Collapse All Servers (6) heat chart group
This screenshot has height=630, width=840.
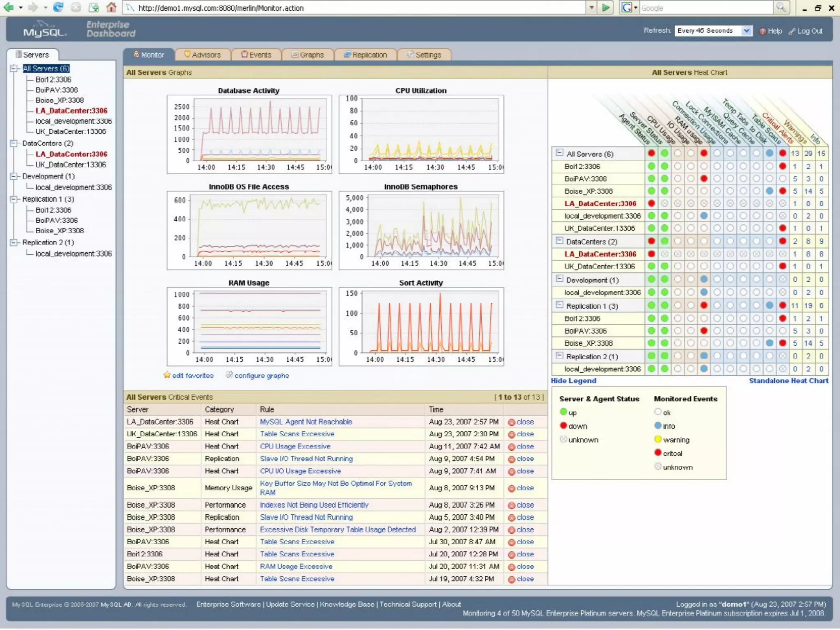tap(559, 153)
